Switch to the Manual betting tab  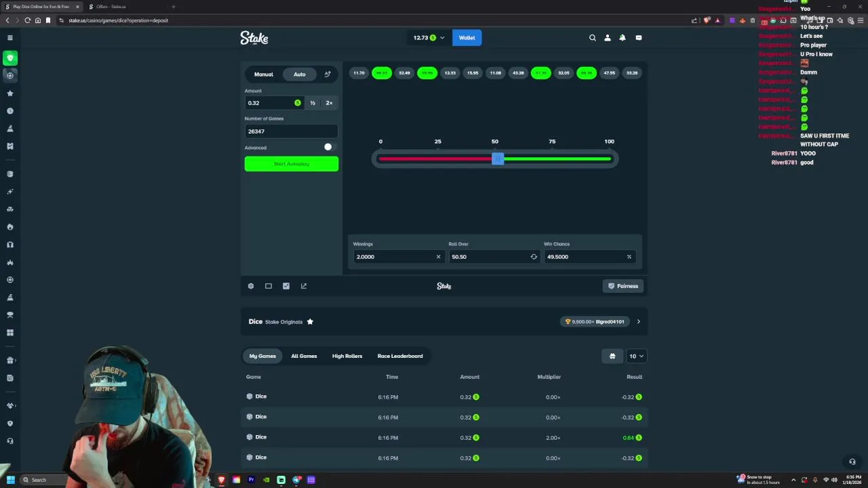(x=264, y=75)
